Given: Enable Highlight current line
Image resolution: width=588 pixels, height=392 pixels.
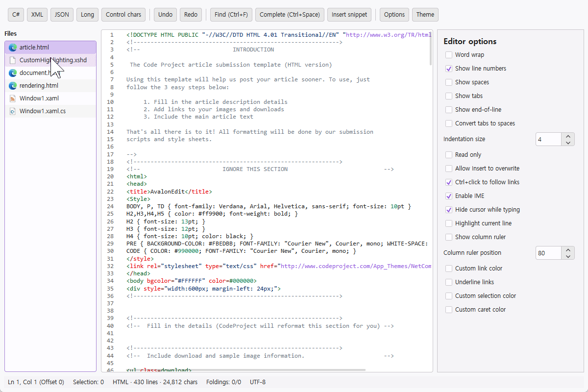Looking at the screenshot, I should point(449,223).
